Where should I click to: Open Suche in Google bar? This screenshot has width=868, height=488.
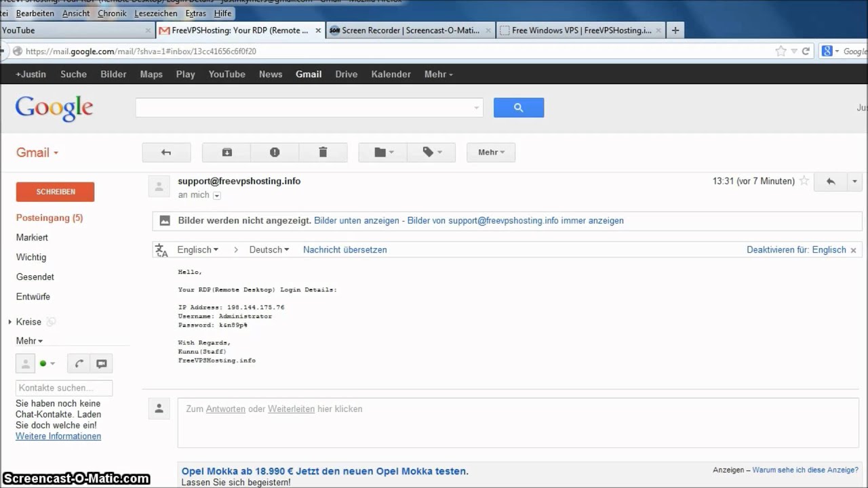(x=73, y=74)
